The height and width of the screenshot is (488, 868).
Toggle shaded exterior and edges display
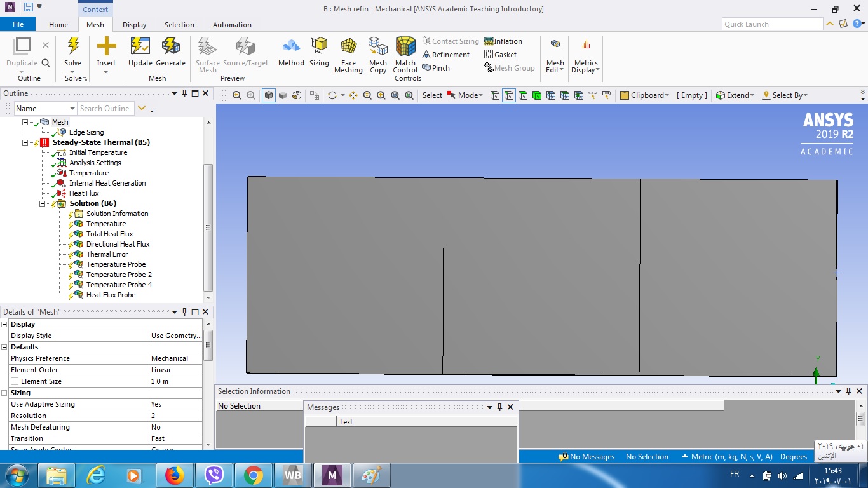tap(269, 95)
